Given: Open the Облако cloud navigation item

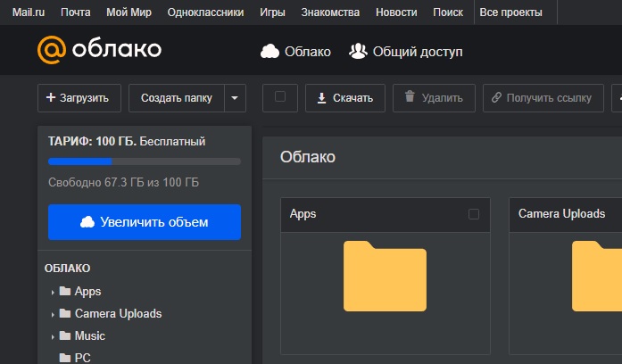Looking at the screenshot, I should tap(295, 52).
